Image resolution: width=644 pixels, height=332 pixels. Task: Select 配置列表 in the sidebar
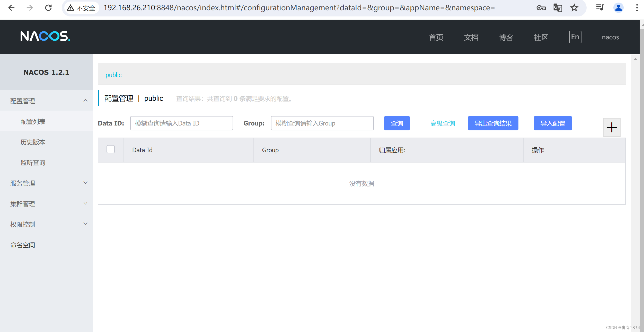46,121
